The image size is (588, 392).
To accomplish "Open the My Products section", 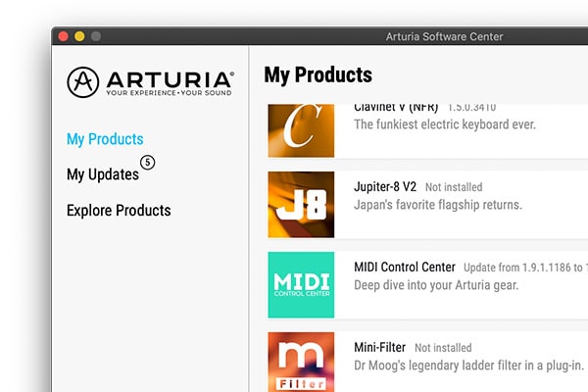I will (x=105, y=139).
